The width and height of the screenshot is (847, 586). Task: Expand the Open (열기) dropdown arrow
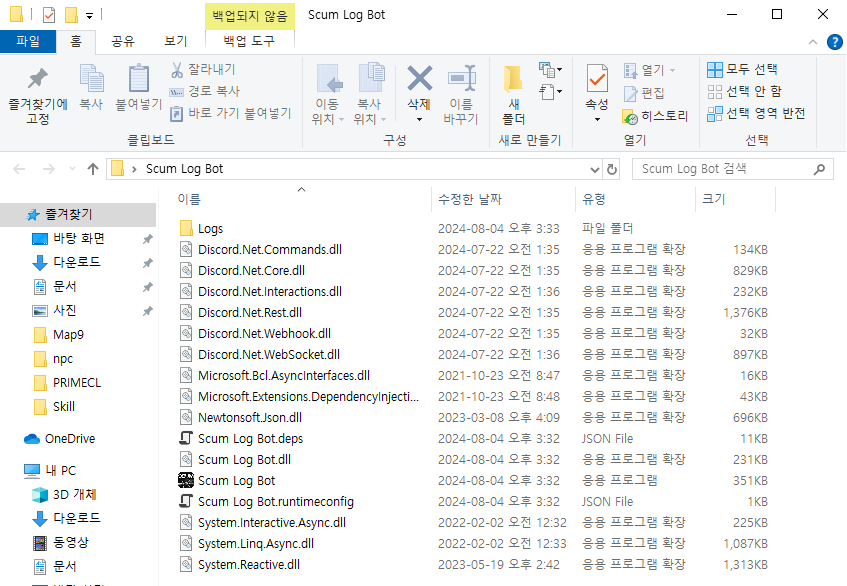(672, 70)
